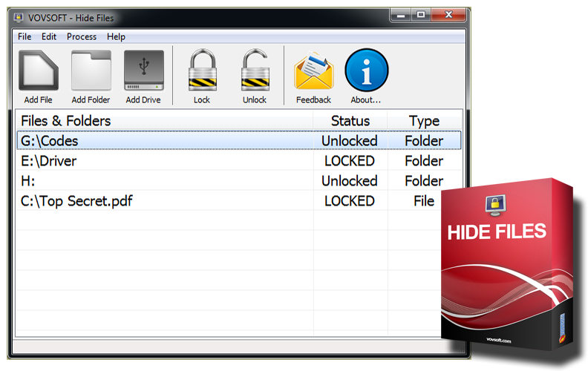Click LOCKED status of Top Secret.pdf
This screenshot has width=588, height=371.
click(x=350, y=201)
